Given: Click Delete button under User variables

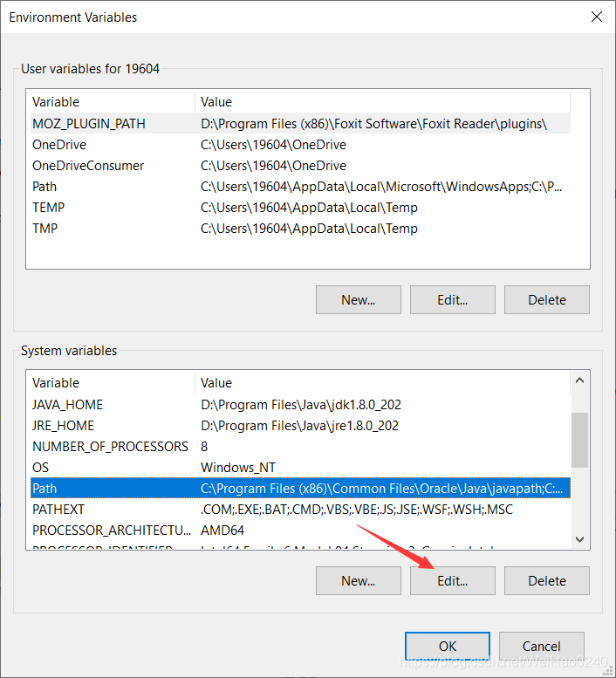Looking at the screenshot, I should coord(546,299).
